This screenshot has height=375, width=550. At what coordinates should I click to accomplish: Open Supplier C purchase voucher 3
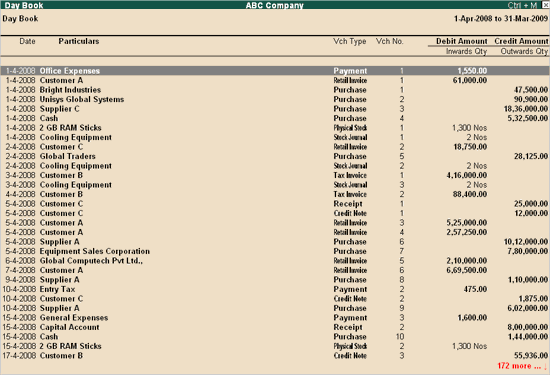(275, 109)
